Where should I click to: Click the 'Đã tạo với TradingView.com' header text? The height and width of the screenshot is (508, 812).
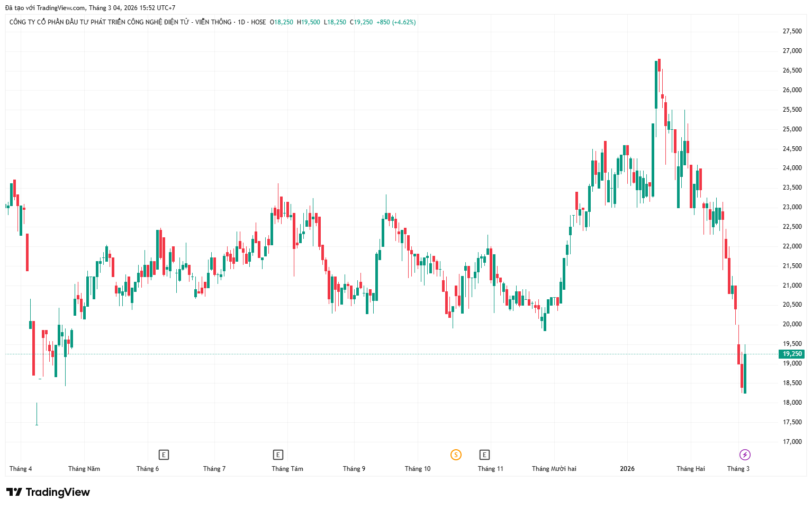click(90, 8)
